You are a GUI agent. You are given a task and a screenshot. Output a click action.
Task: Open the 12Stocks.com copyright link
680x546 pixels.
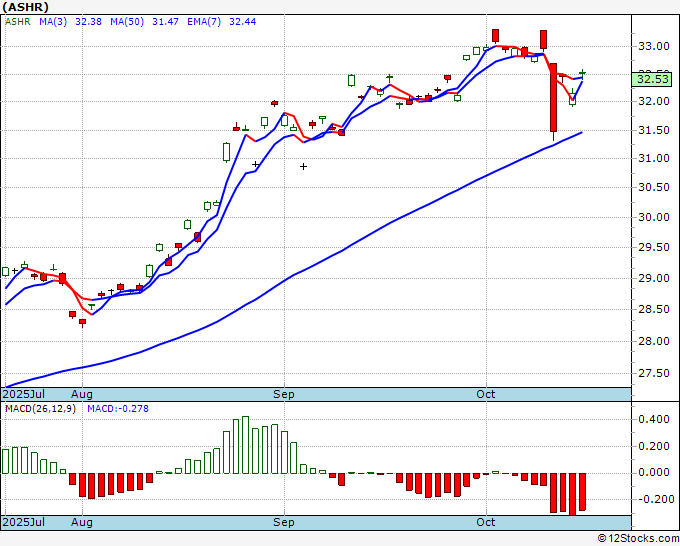(638, 538)
